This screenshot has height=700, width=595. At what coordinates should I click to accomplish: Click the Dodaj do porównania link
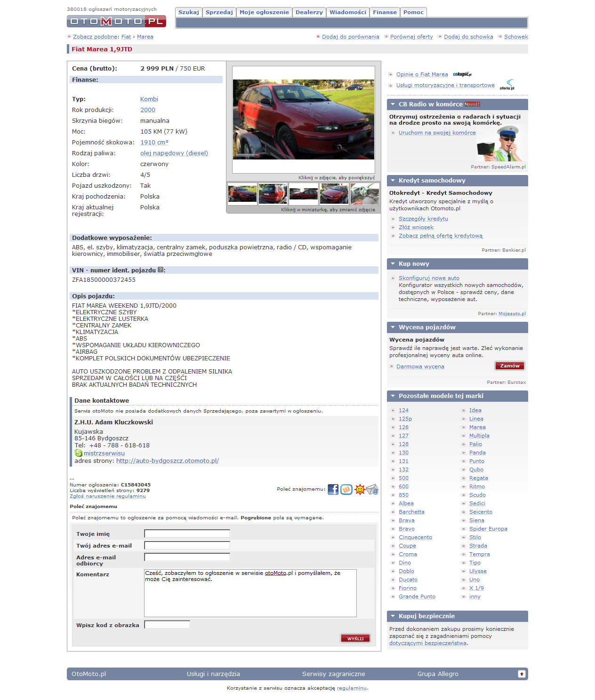point(351,37)
